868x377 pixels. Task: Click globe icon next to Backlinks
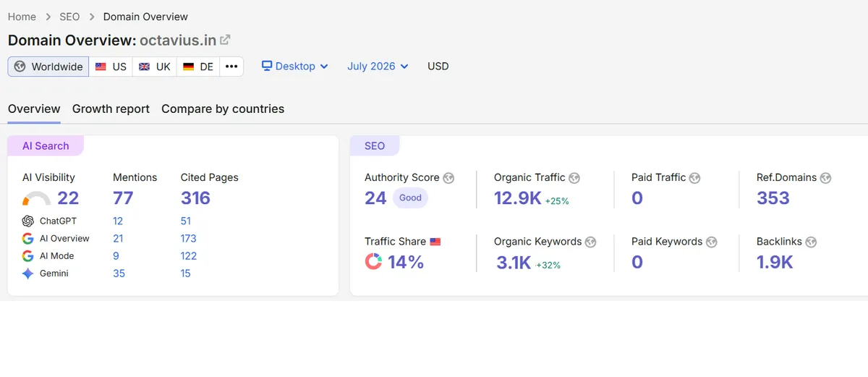[x=811, y=242]
